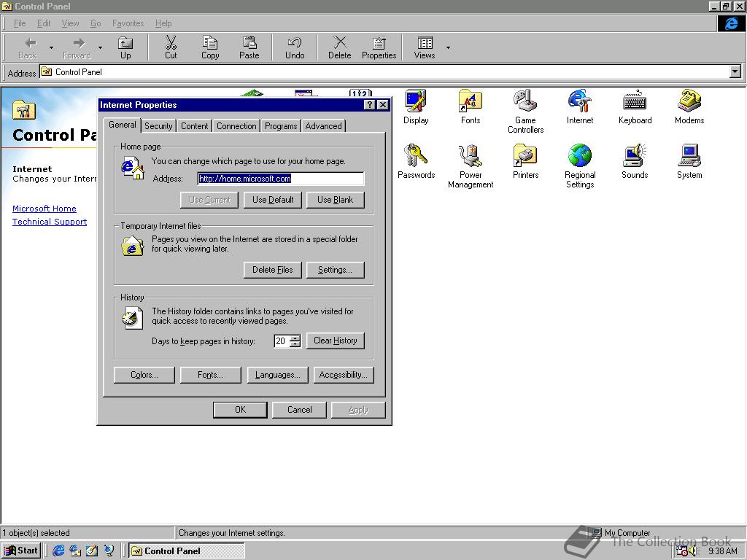Select the Sounds control panel icon
The width and height of the screenshot is (747, 560).
tap(635, 161)
